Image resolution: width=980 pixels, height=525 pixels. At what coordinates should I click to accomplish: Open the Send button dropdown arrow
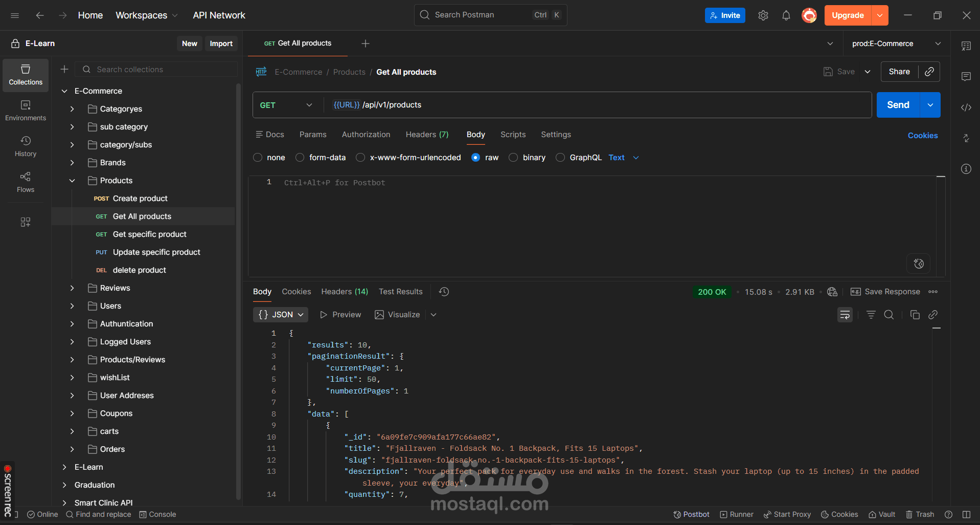click(930, 105)
